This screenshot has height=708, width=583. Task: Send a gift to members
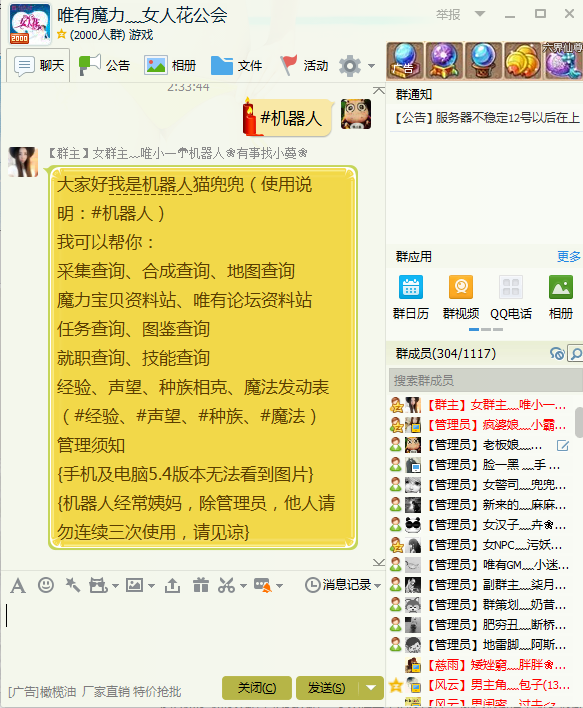[x=201, y=585]
